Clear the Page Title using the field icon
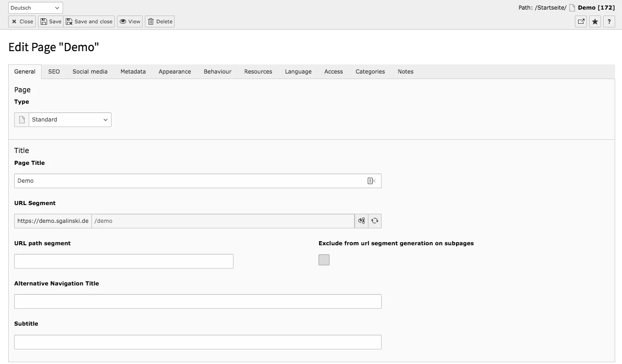 tap(371, 180)
